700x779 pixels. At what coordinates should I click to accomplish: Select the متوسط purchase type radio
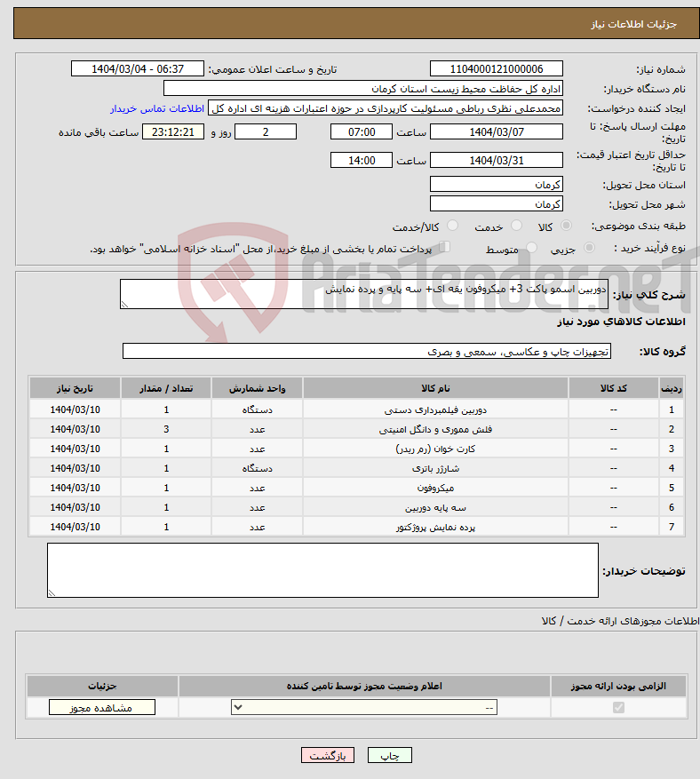pos(531,248)
